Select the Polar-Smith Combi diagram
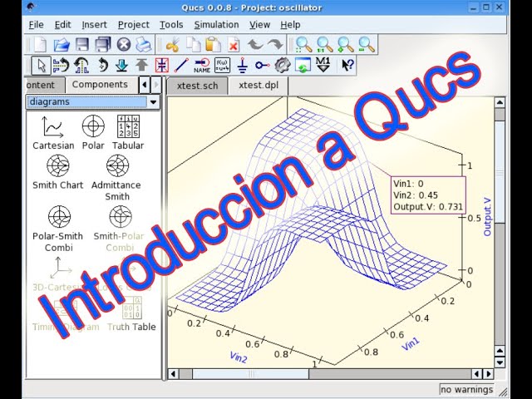 click(58, 229)
